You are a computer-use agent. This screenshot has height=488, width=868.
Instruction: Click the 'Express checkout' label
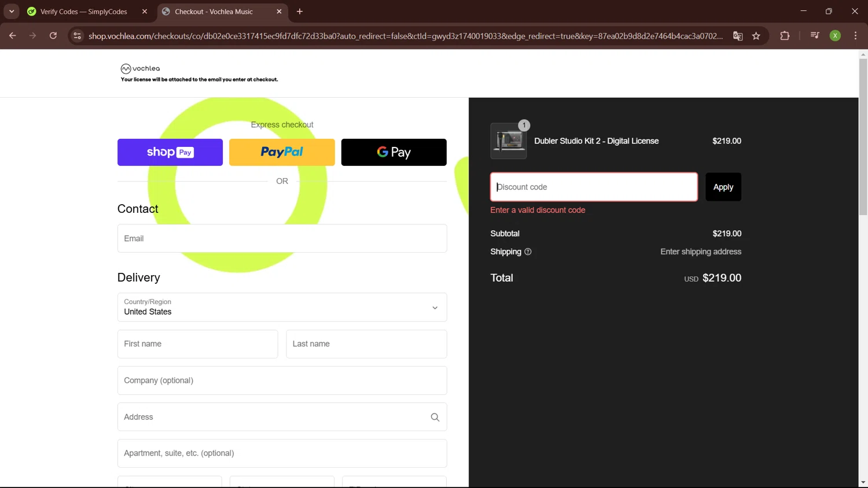(282, 125)
